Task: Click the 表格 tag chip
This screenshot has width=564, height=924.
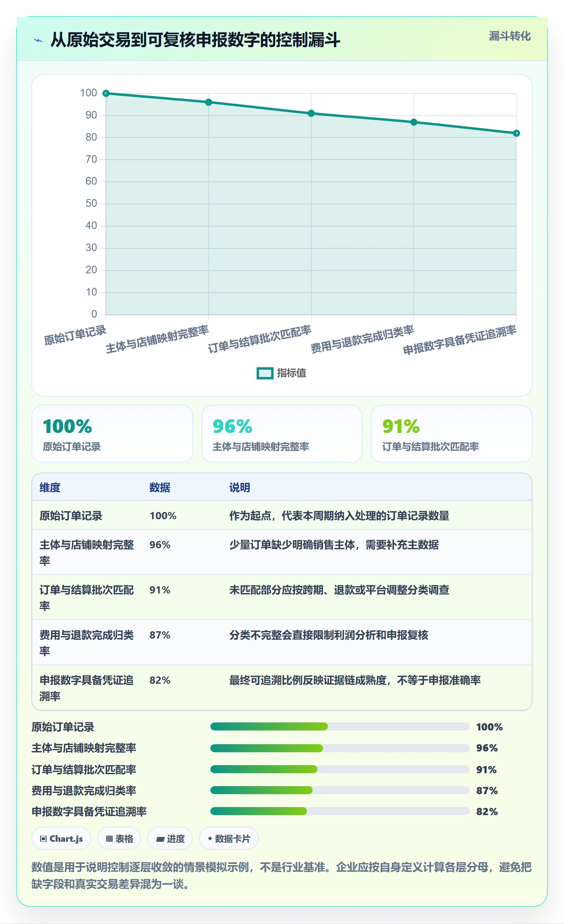Action: (x=119, y=839)
